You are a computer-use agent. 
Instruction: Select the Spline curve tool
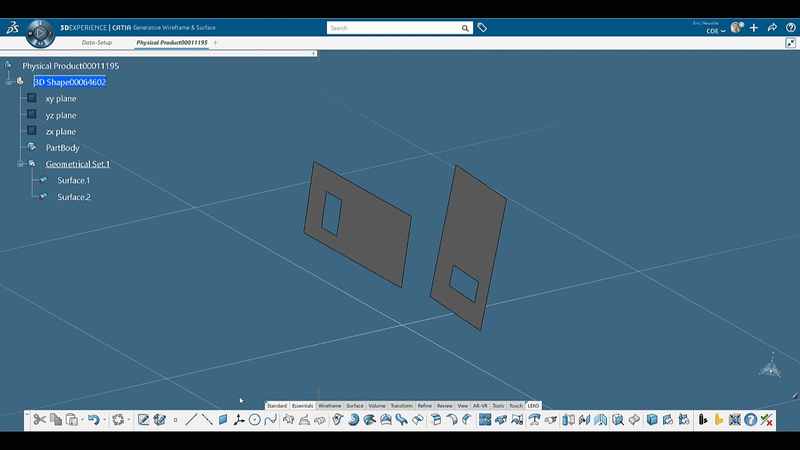(271, 420)
